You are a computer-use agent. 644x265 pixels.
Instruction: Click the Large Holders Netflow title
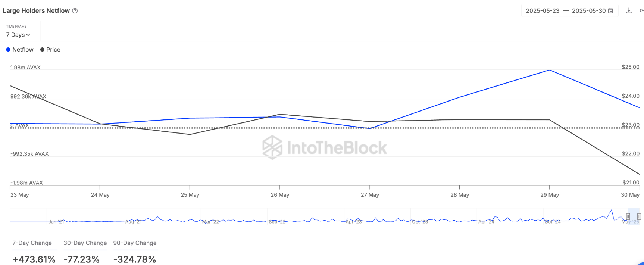(x=36, y=11)
